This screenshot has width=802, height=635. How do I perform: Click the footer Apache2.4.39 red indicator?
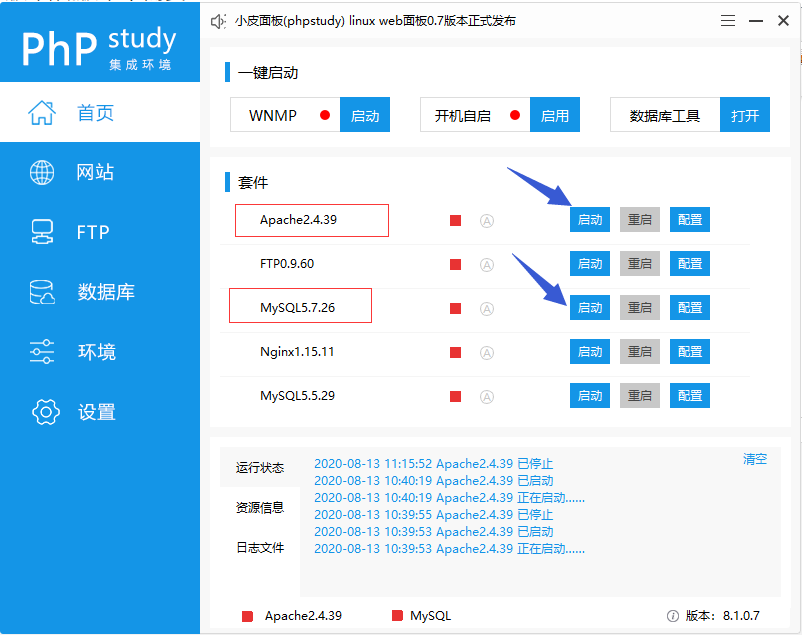pyautogui.click(x=248, y=616)
